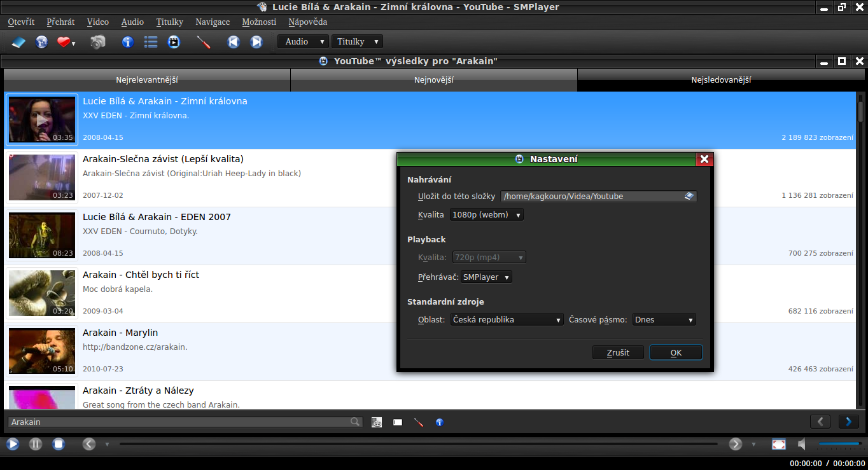Open the 720p (mp4) playback quality dropdown

point(489,258)
